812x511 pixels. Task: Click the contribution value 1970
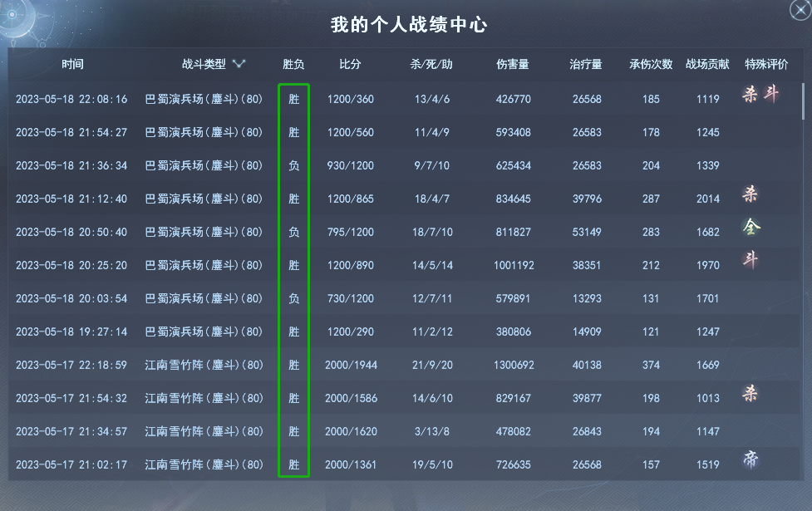(708, 265)
